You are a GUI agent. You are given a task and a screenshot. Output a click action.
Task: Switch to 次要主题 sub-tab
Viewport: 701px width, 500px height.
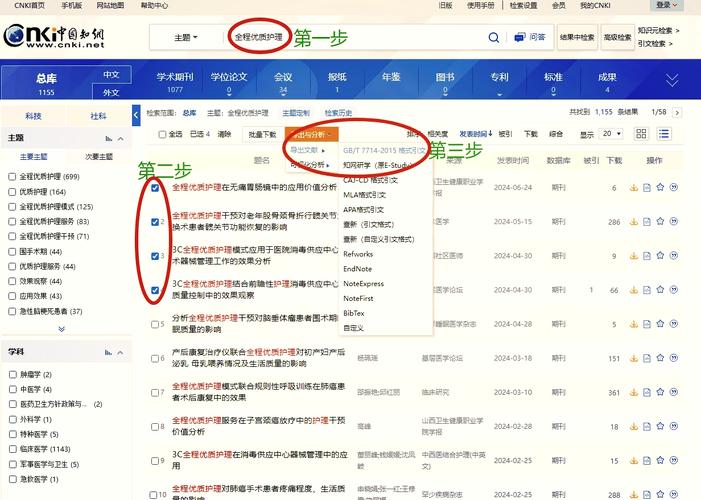99,157
